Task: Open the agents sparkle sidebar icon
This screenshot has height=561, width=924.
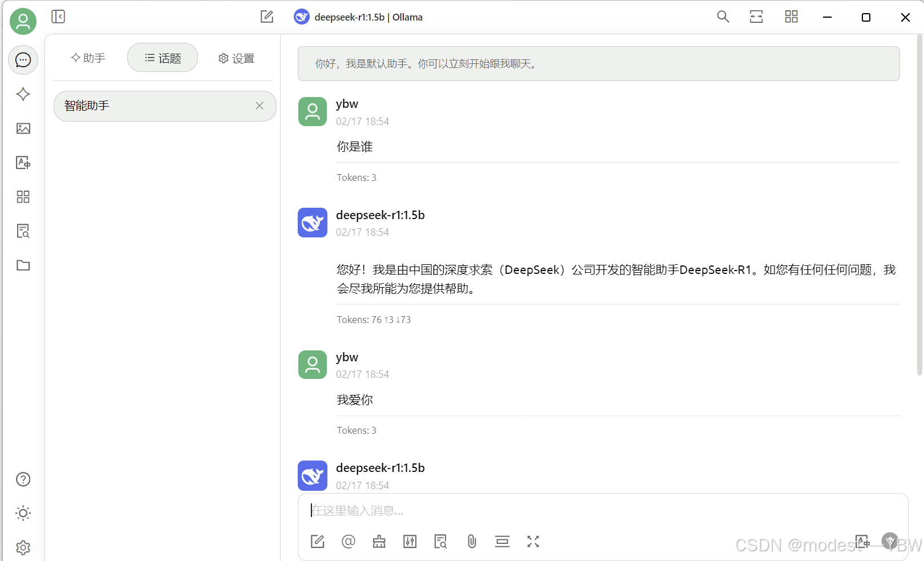Action: [23, 94]
